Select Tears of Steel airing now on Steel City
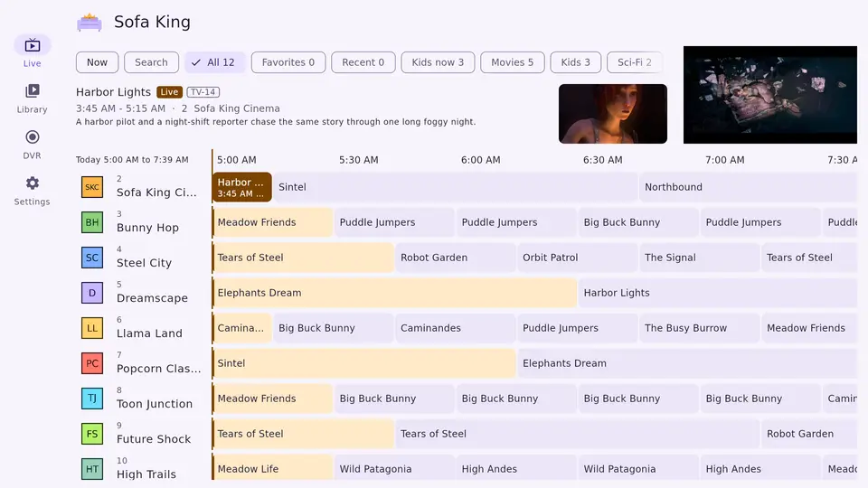Screen dimensions: 868x488 tap(303, 258)
